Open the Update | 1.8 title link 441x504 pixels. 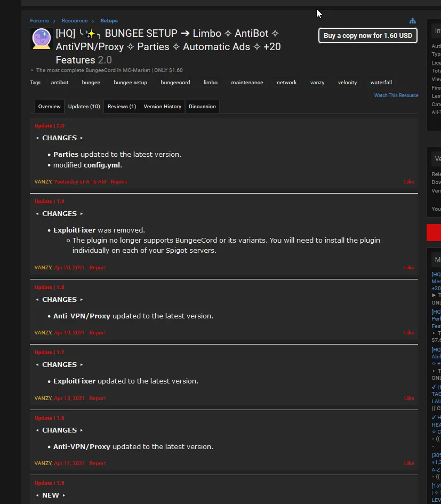coord(50,287)
